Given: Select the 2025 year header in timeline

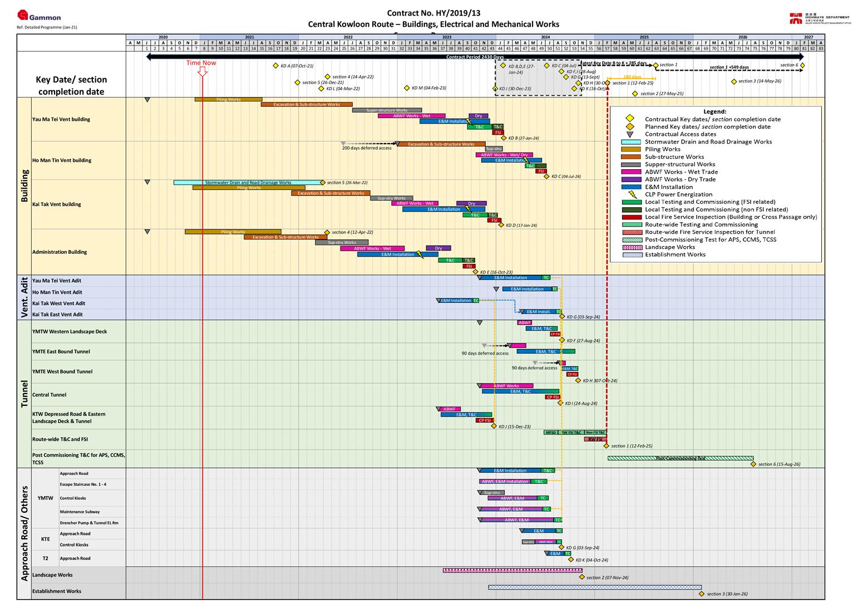Looking at the screenshot, I should (644, 37).
